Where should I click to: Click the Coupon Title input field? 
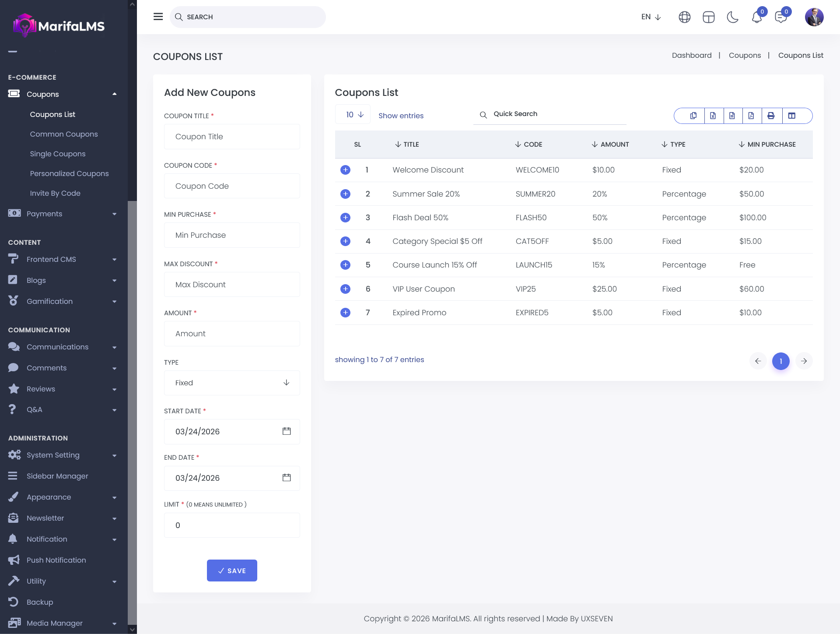click(232, 137)
